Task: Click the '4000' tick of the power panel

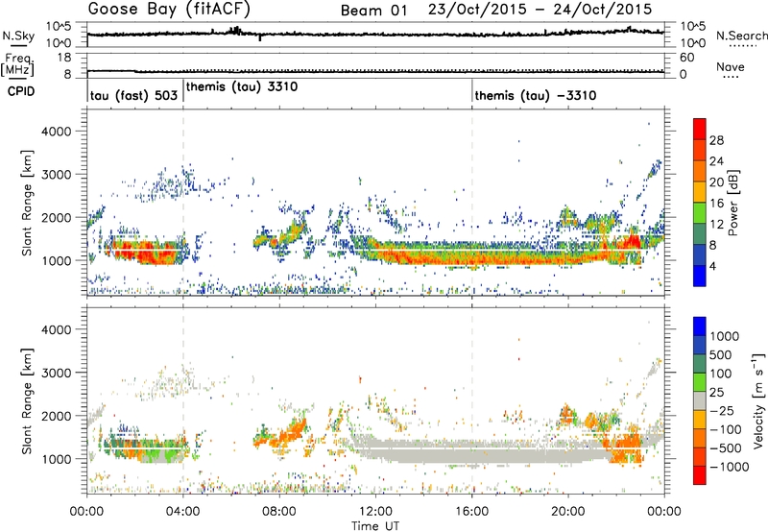Action: click(56, 132)
